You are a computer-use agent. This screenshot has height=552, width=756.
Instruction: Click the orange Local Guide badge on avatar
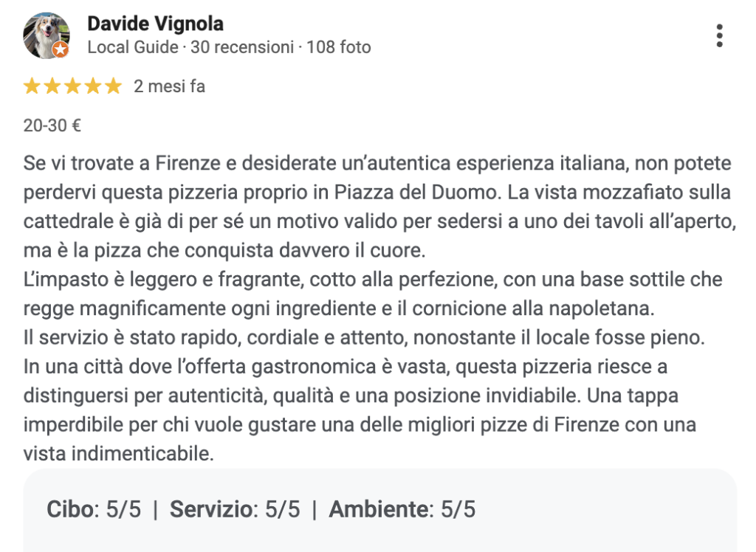click(x=61, y=50)
